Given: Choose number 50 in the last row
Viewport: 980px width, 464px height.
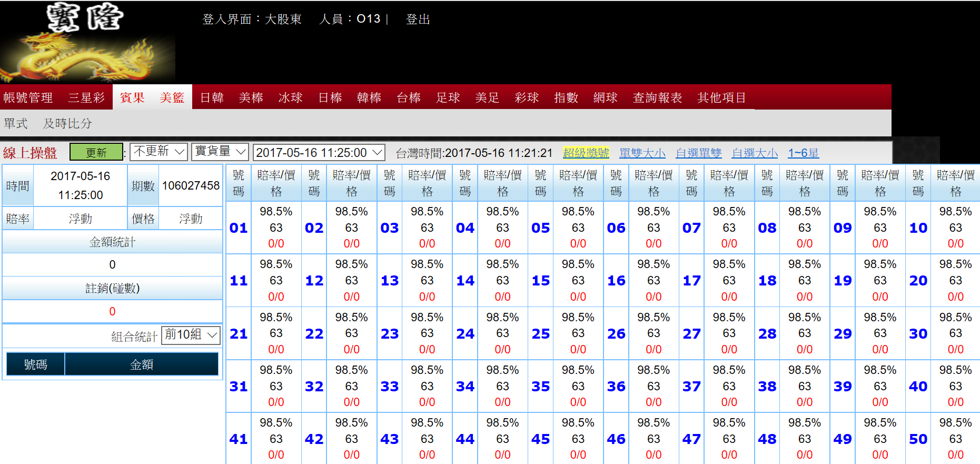Looking at the screenshot, I should tap(918, 439).
